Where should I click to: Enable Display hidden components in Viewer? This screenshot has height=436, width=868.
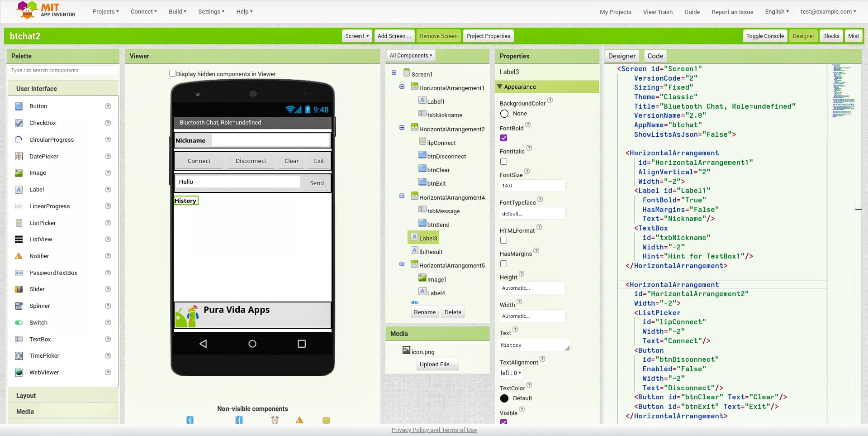(172, 73)
